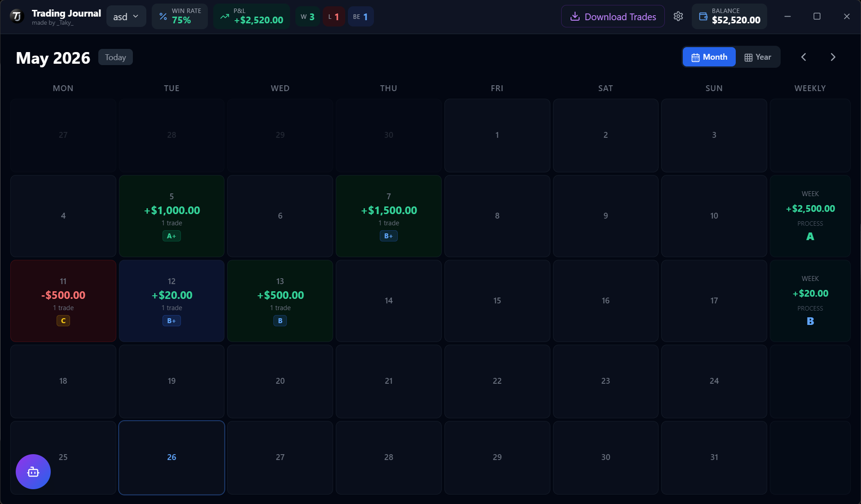Viewport: 861px width, 504px height.
Task: Select day 4 cell
Action: (63, 216)
